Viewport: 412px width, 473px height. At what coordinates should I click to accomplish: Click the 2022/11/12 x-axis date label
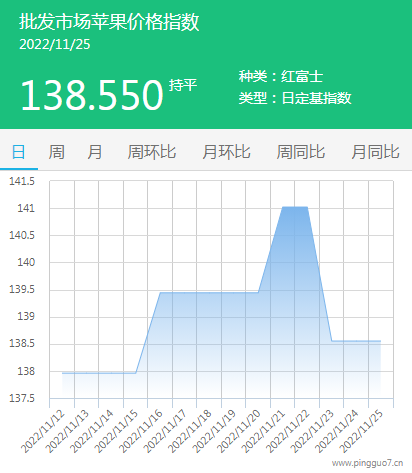tap(43, 431)
